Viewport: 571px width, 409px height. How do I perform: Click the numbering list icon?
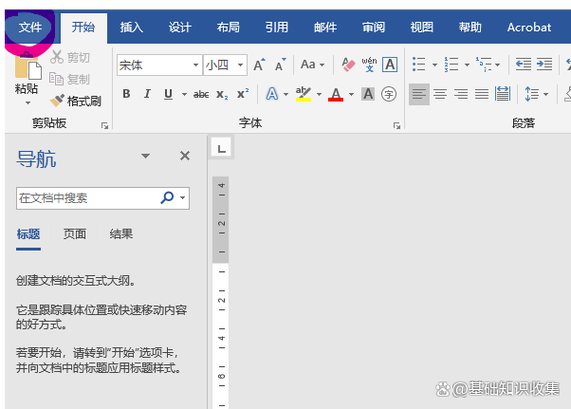point(451,64)
